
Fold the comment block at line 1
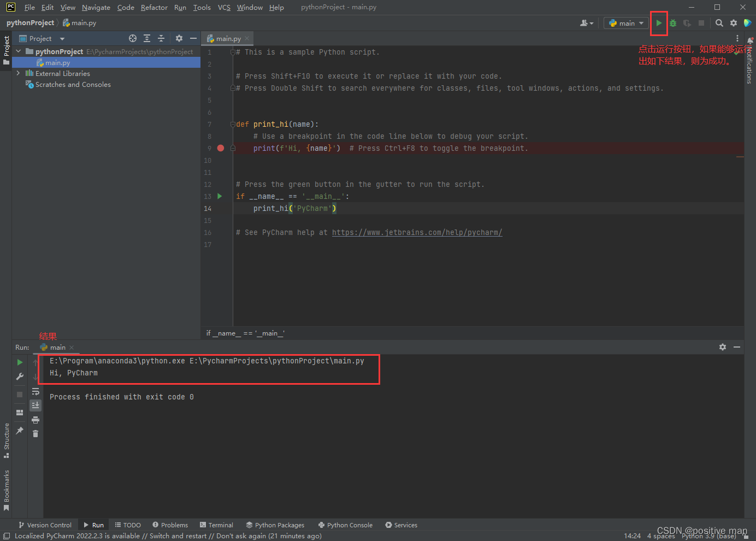[233, 52]
